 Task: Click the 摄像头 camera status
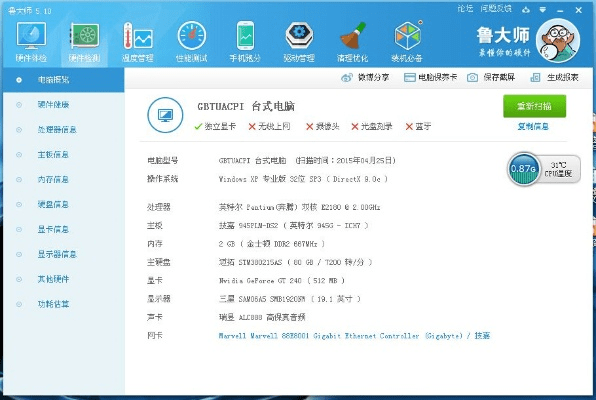(323, 127)
